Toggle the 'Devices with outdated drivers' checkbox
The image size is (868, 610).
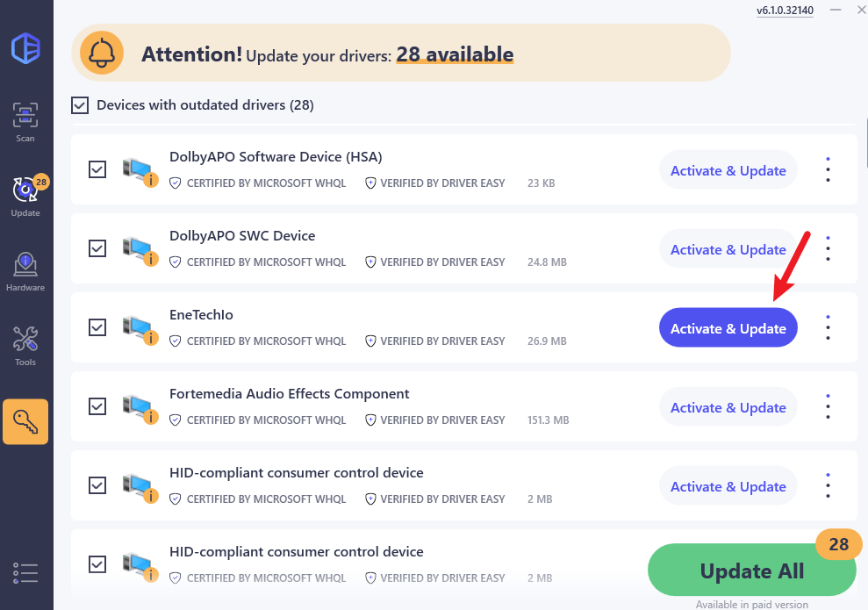coord(80,105)
